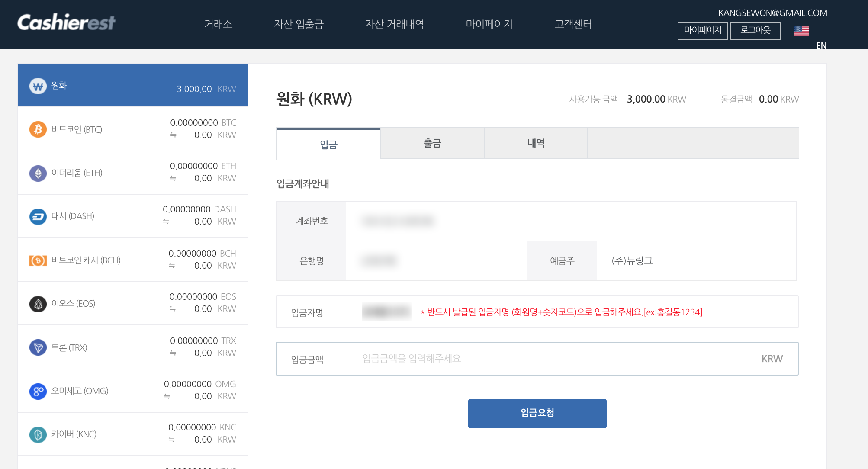Click the DASH coin icon
The height and width of the screenshot is (469, 868).
click(x=38, y=216)
